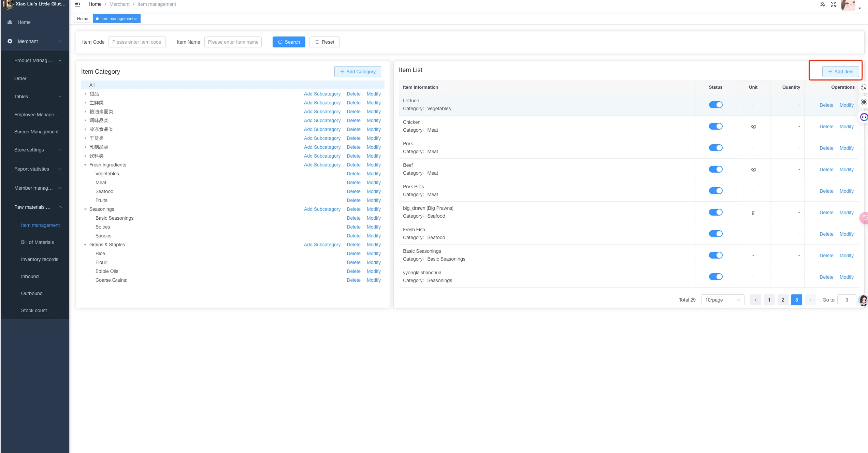Viewport: 868px width, 453px height.
Task: Open the 10/page size dropdown
Action: point(723,300)
